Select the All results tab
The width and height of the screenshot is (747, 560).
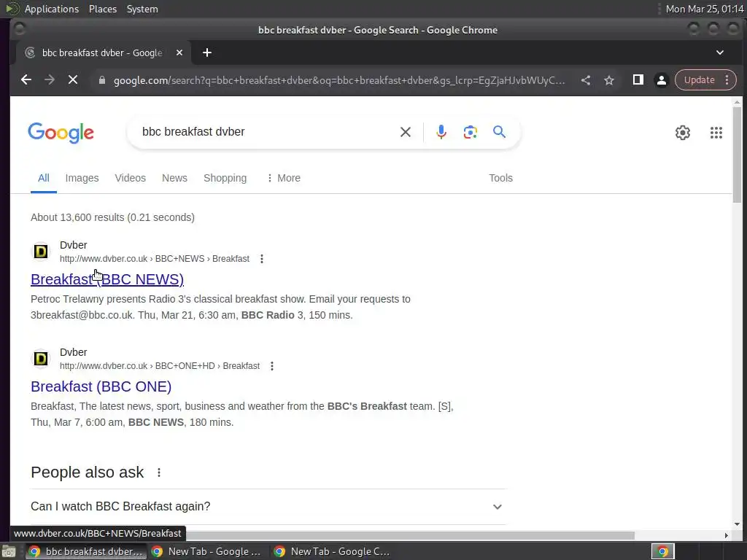coord(43,178)
